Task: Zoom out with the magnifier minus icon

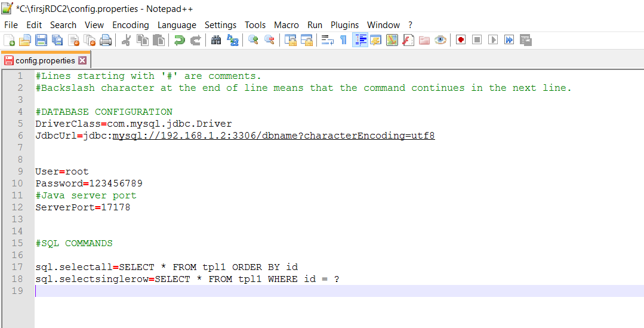Action: tap(269, 40)
